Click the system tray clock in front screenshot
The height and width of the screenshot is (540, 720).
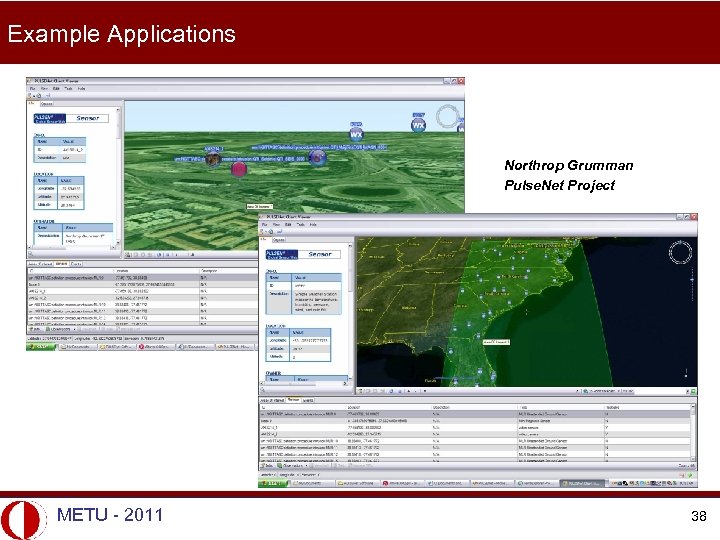coord(686,484)
